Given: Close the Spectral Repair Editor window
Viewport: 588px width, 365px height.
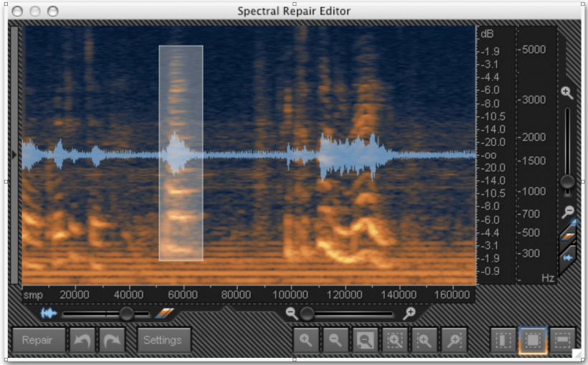Looking at the screenshot, I should tap(17, 11).
